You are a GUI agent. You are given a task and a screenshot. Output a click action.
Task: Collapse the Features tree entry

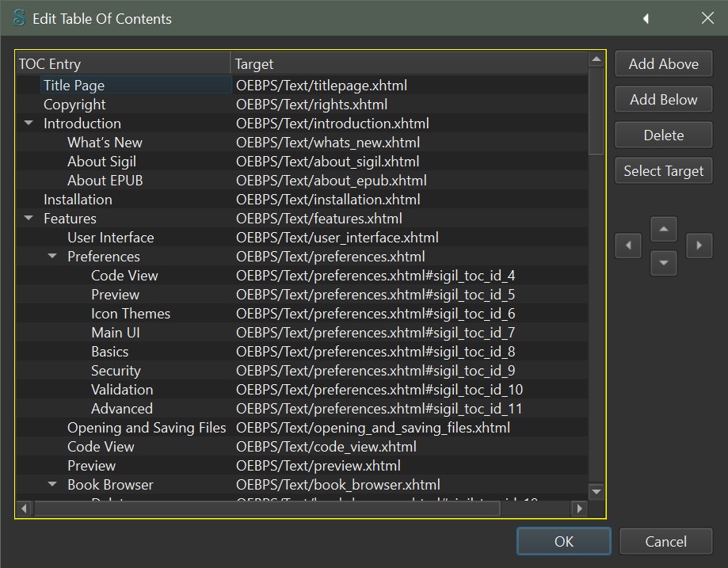tap(29, 219)
